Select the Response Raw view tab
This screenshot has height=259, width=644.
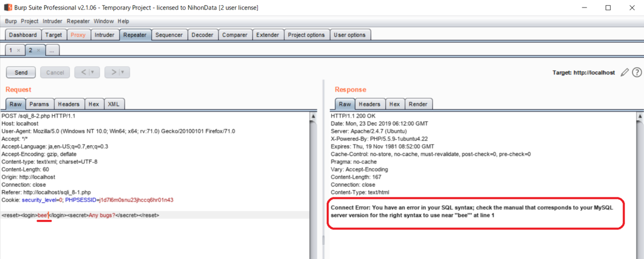(x=345, y=104)
